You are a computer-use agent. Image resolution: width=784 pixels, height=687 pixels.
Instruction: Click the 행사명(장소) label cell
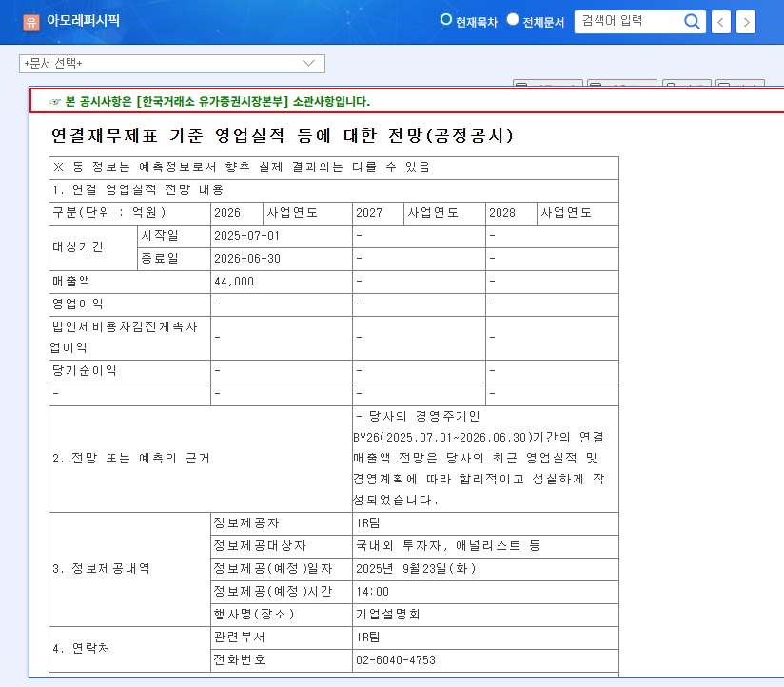point(282,615)
